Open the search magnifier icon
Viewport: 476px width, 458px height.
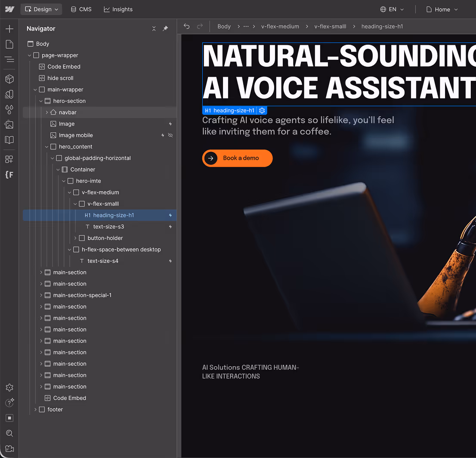9,433
